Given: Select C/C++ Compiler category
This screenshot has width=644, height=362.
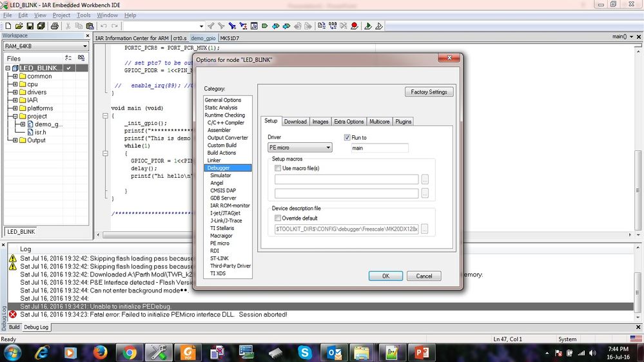Looking at the screenshot, I should click(x=226, y=123).
